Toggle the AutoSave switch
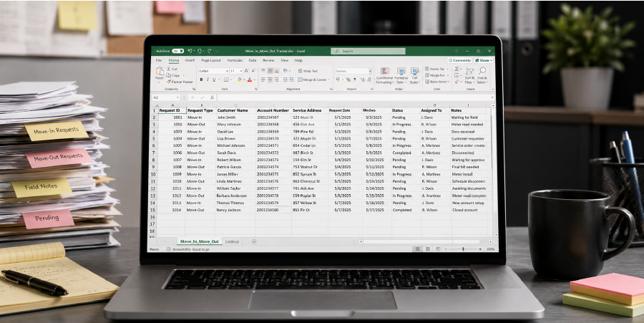 178,51
